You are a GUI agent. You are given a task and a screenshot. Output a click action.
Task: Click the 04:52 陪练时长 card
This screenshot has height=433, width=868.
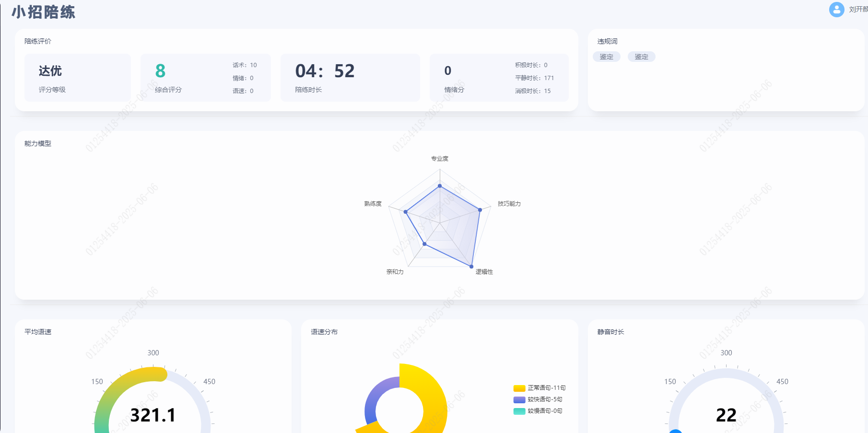point(350,78)
